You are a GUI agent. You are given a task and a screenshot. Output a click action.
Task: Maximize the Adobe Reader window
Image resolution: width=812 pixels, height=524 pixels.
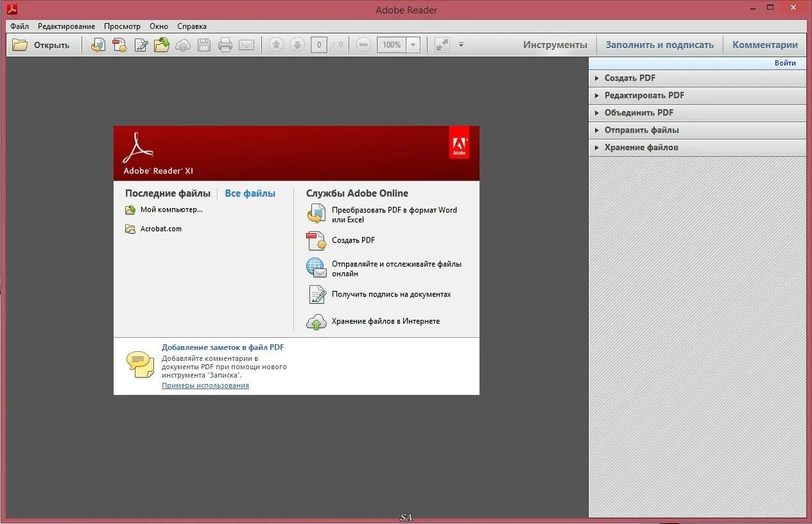pyautogui.click(x=770, y=8)
